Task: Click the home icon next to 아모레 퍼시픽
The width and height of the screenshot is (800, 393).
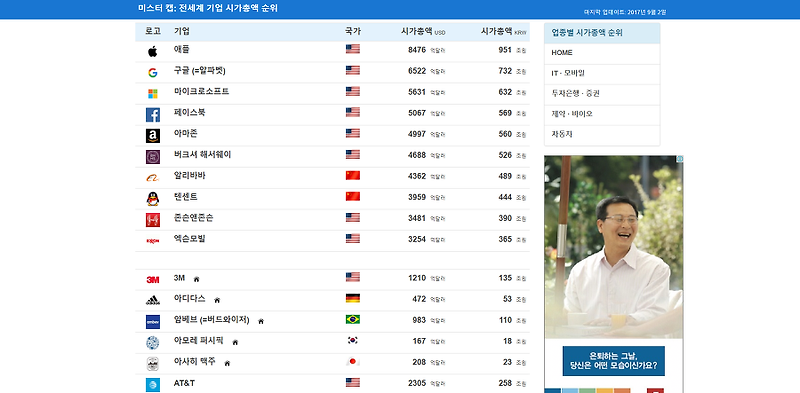Action: coord(235,342)
